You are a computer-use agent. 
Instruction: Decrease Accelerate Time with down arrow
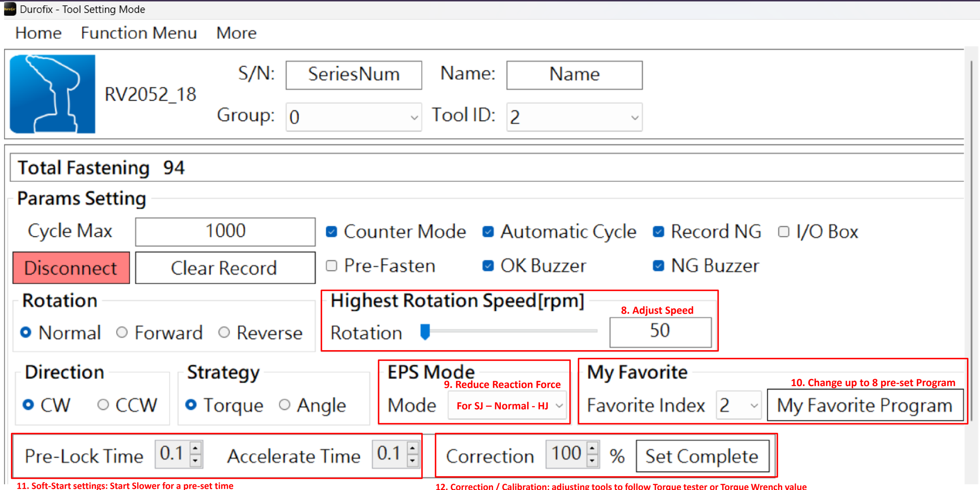tap(412, 460)
